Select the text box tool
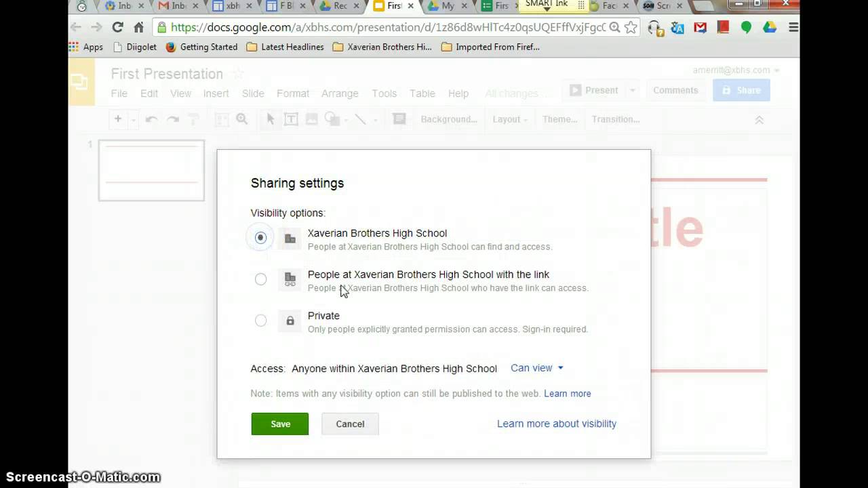The width and height of the screenshot is (868, 488). pyautogui.click(x=291, y=119)
